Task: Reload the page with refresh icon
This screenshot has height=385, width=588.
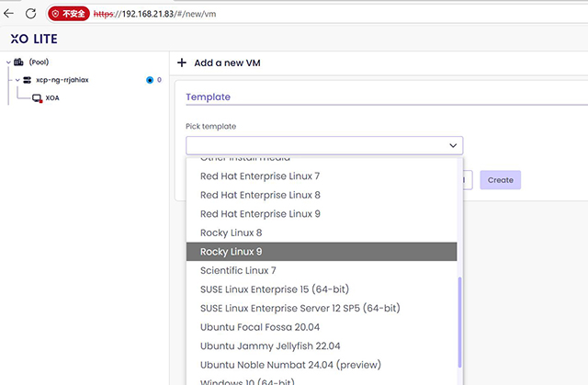Action: point(30,14)
